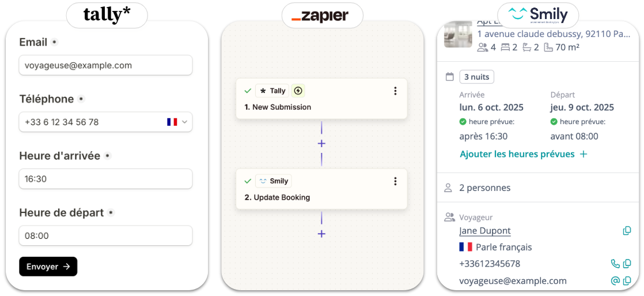Viewport: 644px width, 296px height.
Task: Add a step below Update Booking
Action: (x=321, y=234)
